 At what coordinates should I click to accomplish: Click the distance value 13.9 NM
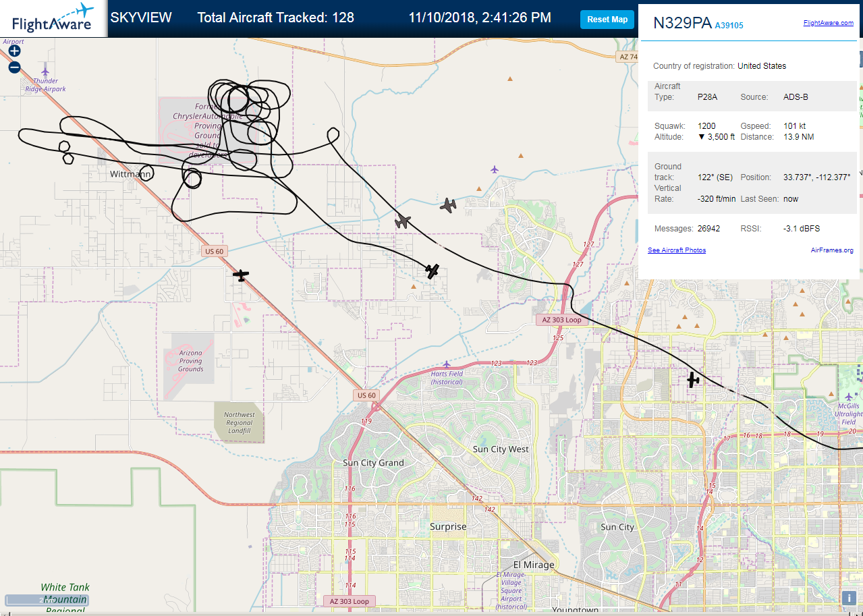(x=798, y=137)
